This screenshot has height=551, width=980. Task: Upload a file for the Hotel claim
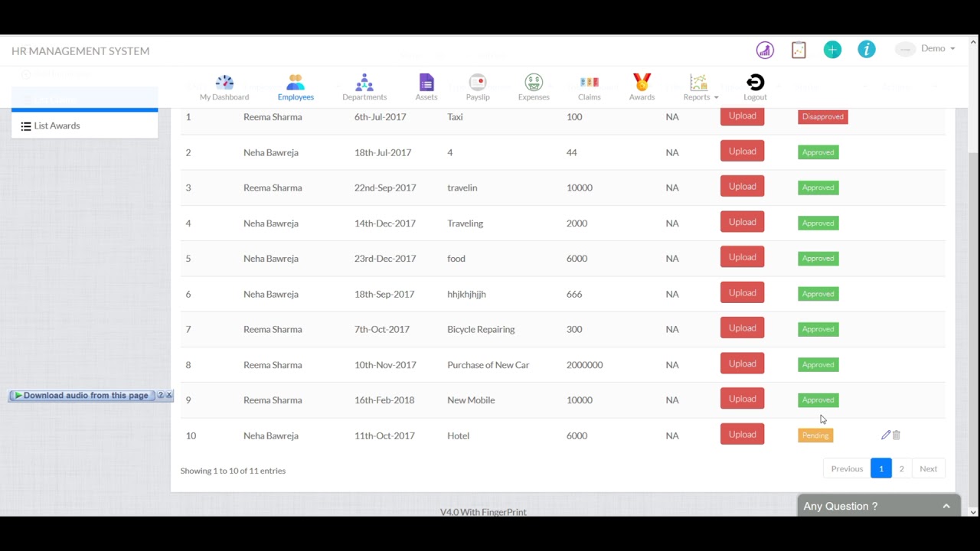click(742, 435)
